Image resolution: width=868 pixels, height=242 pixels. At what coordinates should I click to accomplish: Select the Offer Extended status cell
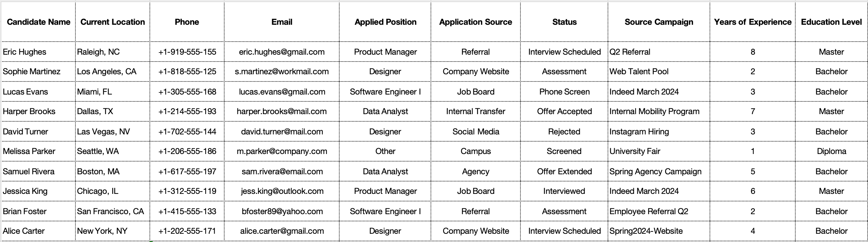point(564,172)
